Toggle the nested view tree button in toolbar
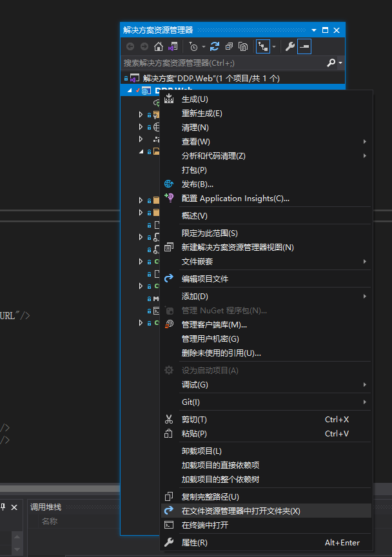Screen dimensions: 392x557 (x=263, y=46)
